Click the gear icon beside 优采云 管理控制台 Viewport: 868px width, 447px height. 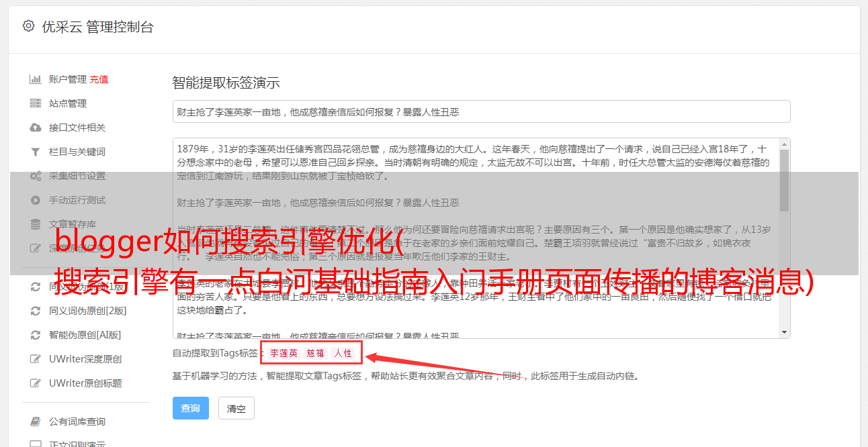28,26
